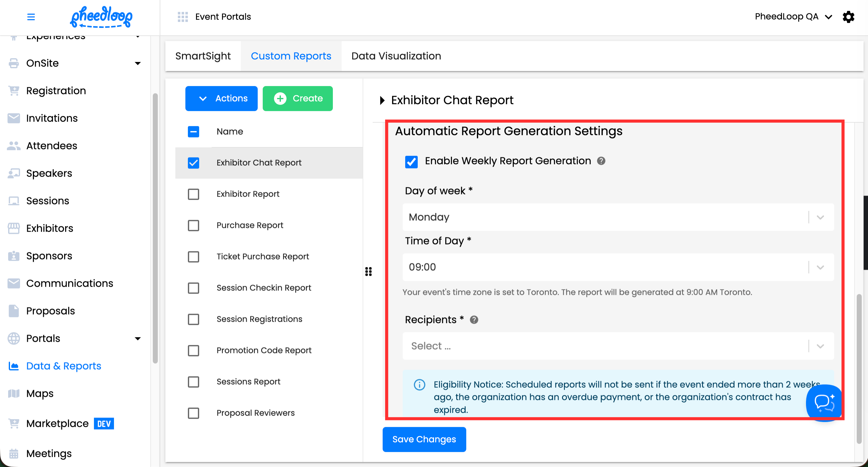Open the Maps section in sidebar
Screen dimensions: 868x467
pyautogui.click(x=40, y=393)
